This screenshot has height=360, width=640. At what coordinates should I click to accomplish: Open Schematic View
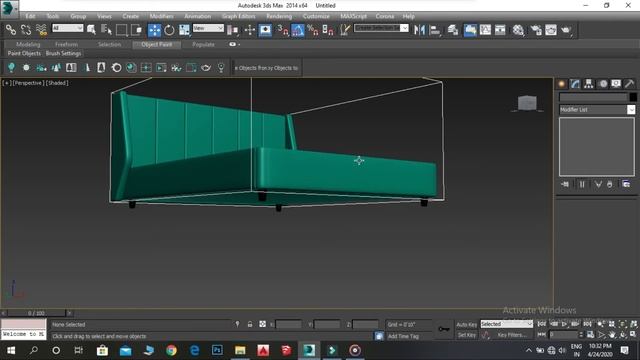click(500, 30)
